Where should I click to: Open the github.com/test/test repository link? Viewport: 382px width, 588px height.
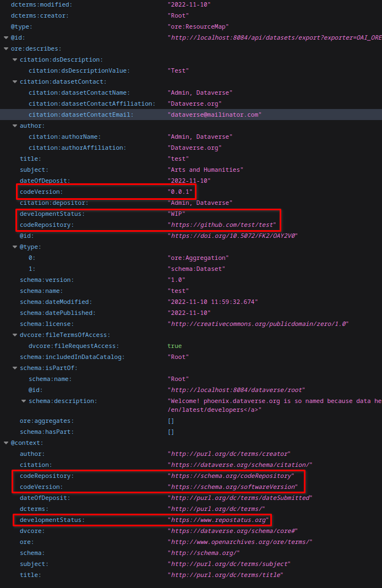pyautogui.click(x=222, y=225)
